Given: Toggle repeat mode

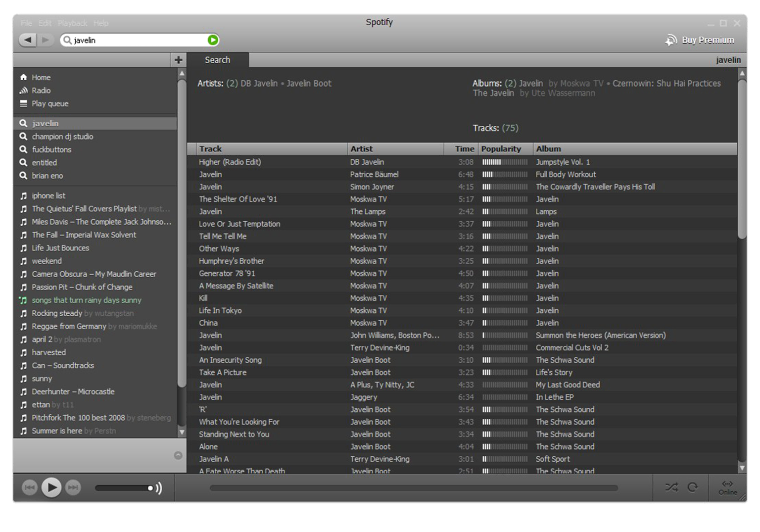Looking at the screenshot, I should coord(693,487).
